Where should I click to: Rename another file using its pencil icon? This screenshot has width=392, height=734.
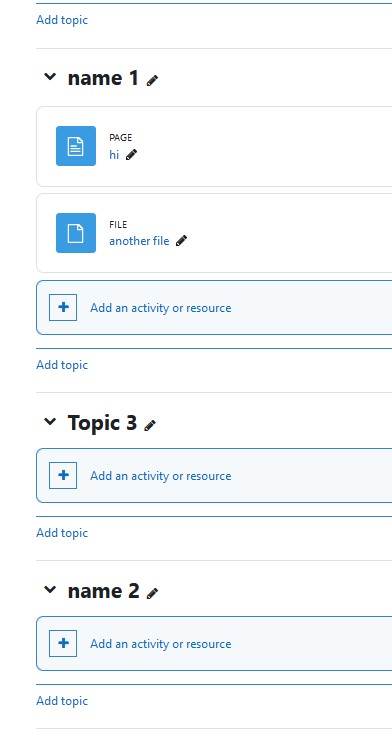181,241
